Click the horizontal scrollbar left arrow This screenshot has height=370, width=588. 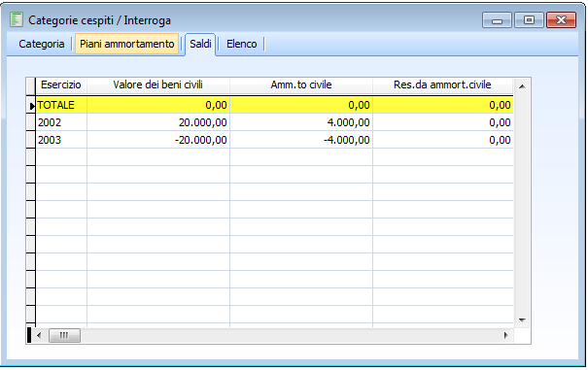[x=39, y=335]
